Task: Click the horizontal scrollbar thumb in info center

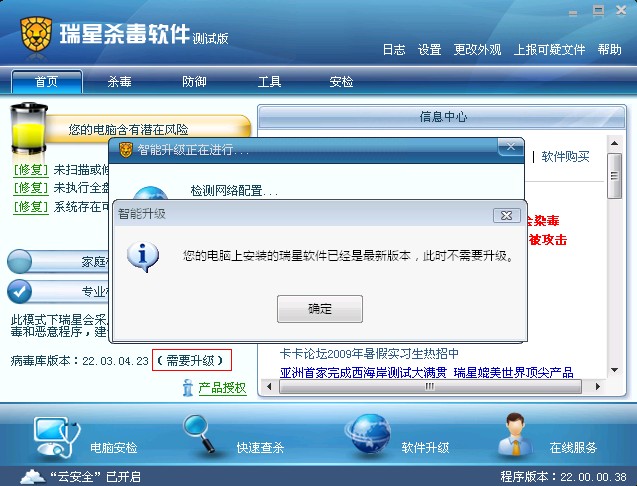Action: tap(430, 386)
